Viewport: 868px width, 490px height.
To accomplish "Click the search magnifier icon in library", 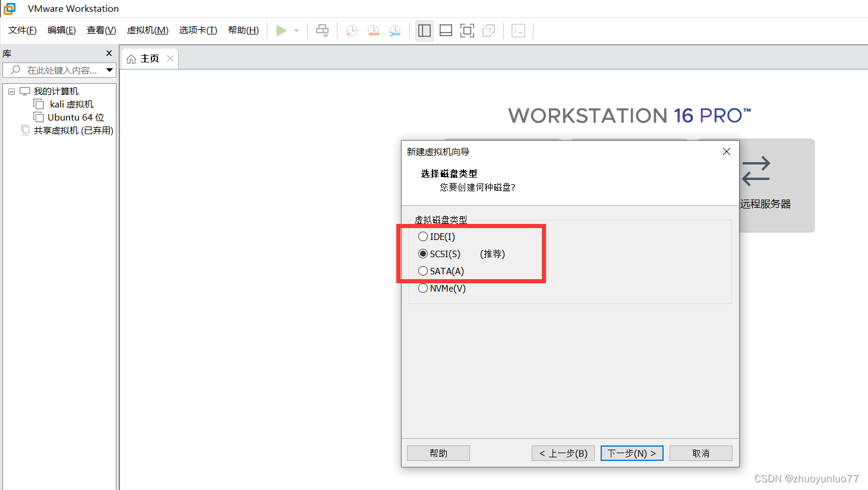I will click(x=16, y=70).
